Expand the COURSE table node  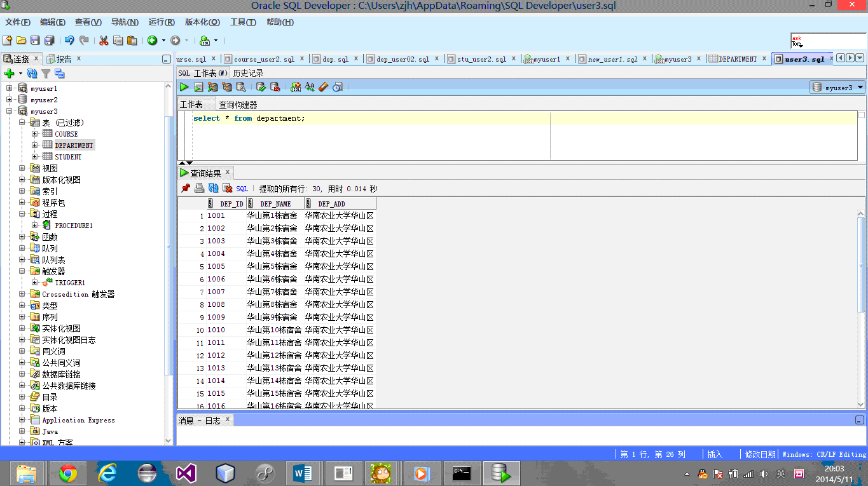click(35, 134)
